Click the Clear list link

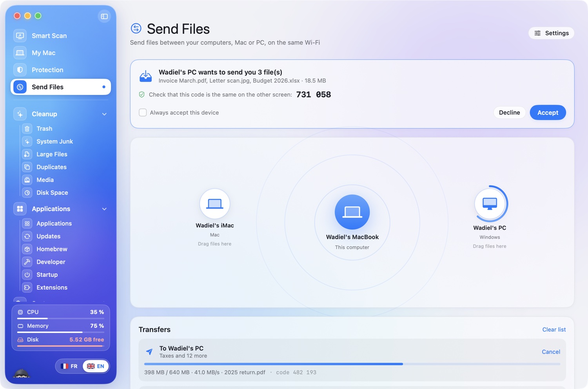click(x=554, y=329)
